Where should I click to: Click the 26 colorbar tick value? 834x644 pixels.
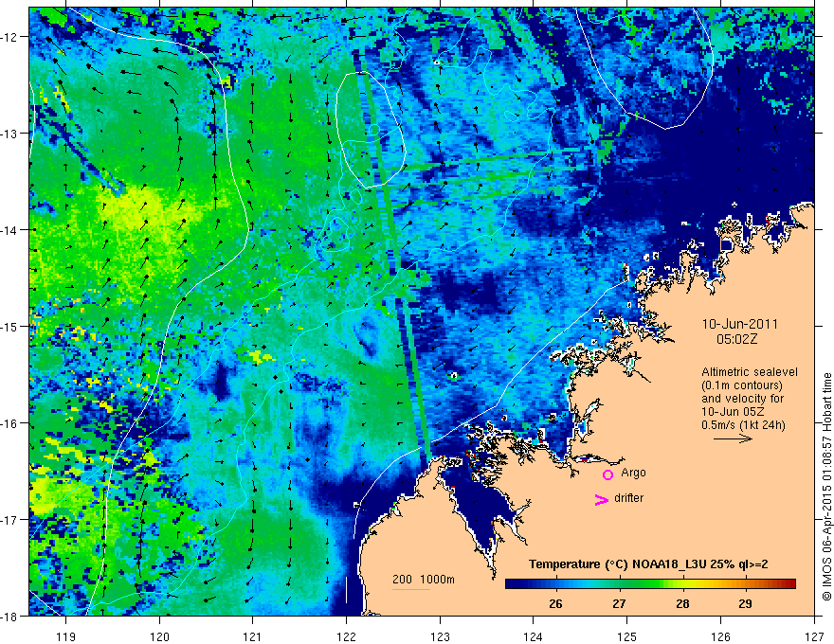555,603
